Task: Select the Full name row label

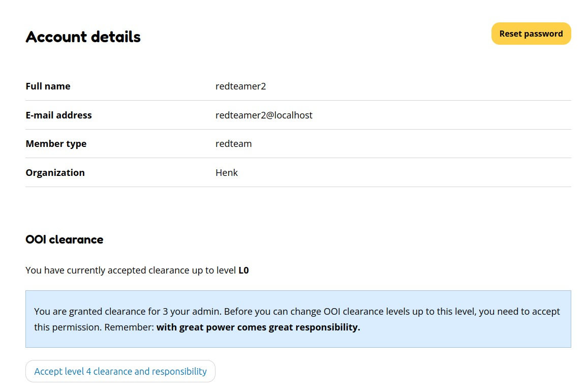Action: point(48,86)
